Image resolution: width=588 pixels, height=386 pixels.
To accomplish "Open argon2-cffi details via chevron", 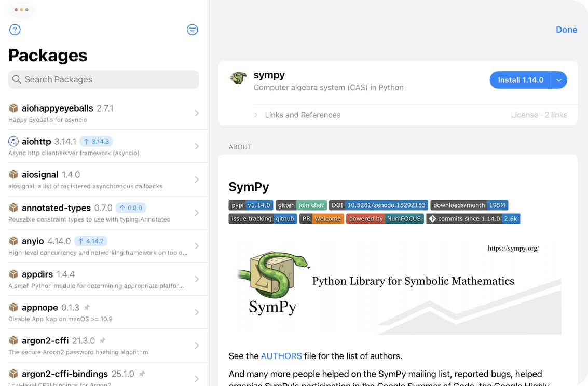I will point(197,346).
